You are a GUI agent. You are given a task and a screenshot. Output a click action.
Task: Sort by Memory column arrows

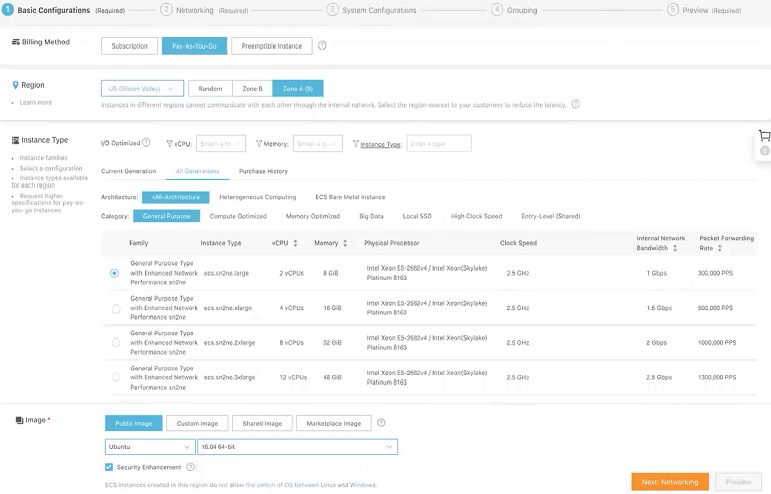point(345,243)
